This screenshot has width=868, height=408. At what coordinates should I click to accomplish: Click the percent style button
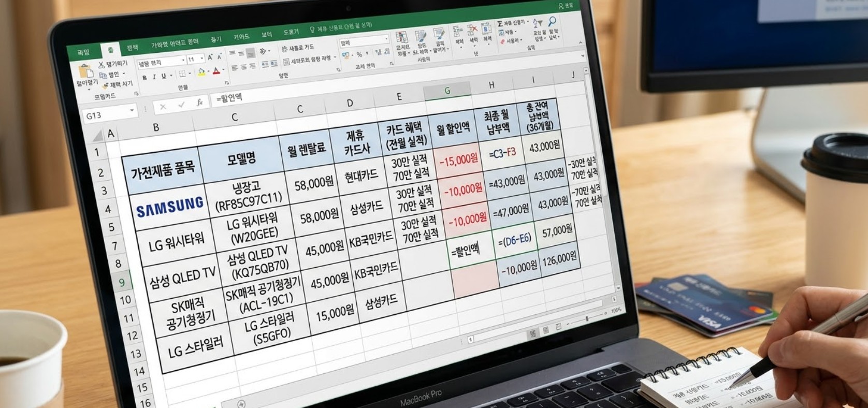(x=359, y=54)
